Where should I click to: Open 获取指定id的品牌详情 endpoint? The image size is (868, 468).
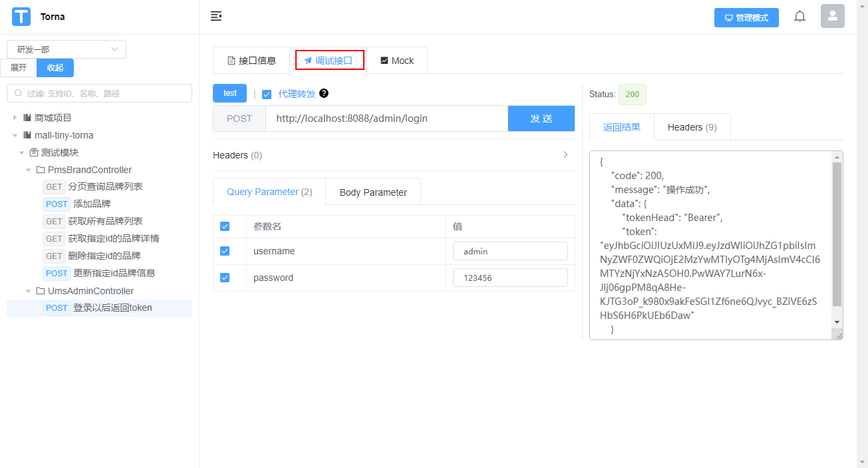coord(113,238)
